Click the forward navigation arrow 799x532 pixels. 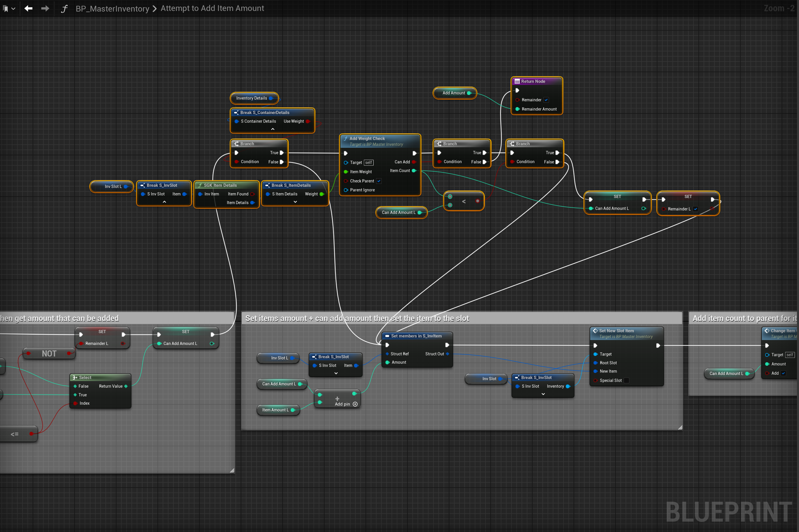click(45, 8)
